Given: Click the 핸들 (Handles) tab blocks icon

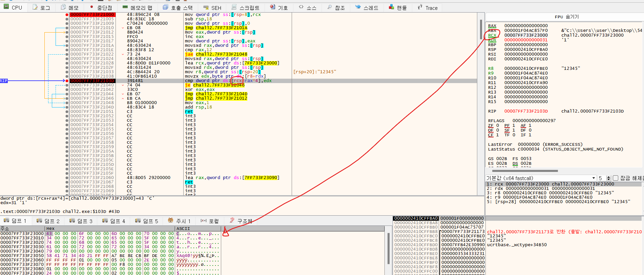Looking at the screenshot, I should 391,7.
